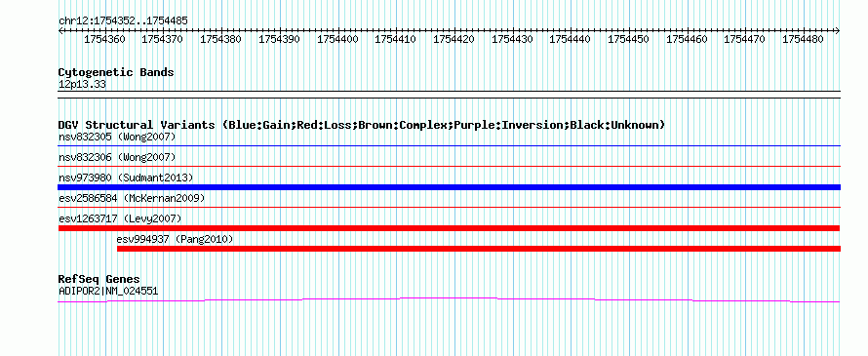
Task: Open variant esv994937 (Pang2010) label
Action: pos(175,239)
